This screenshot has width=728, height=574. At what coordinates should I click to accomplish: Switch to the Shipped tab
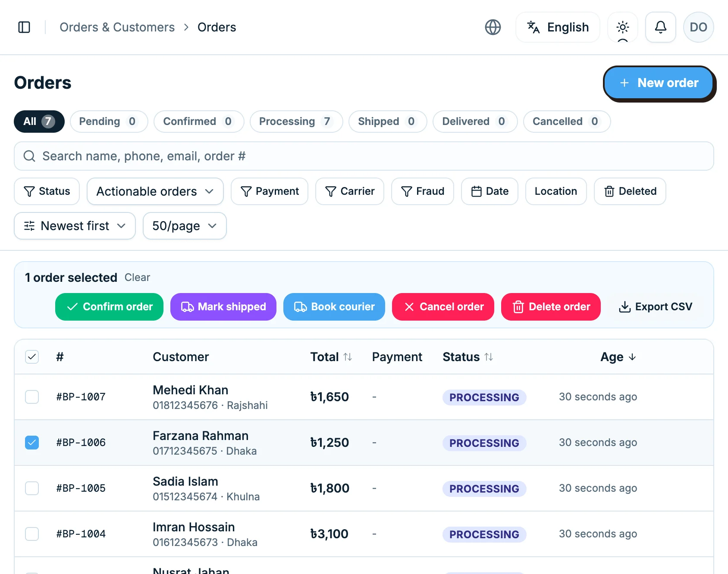pos(388,122)
